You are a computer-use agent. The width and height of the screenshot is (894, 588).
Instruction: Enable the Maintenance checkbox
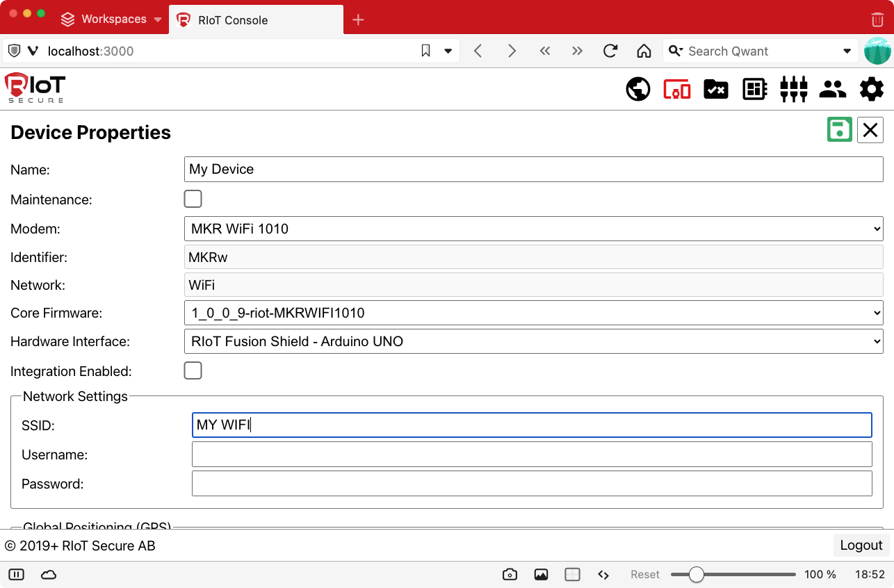tap(193, 199)
